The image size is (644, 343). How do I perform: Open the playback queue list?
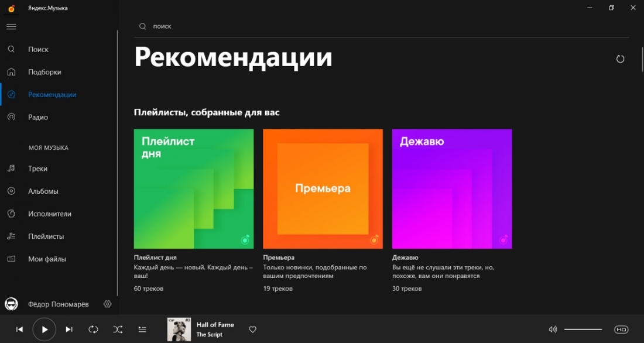tap(142, 330)
